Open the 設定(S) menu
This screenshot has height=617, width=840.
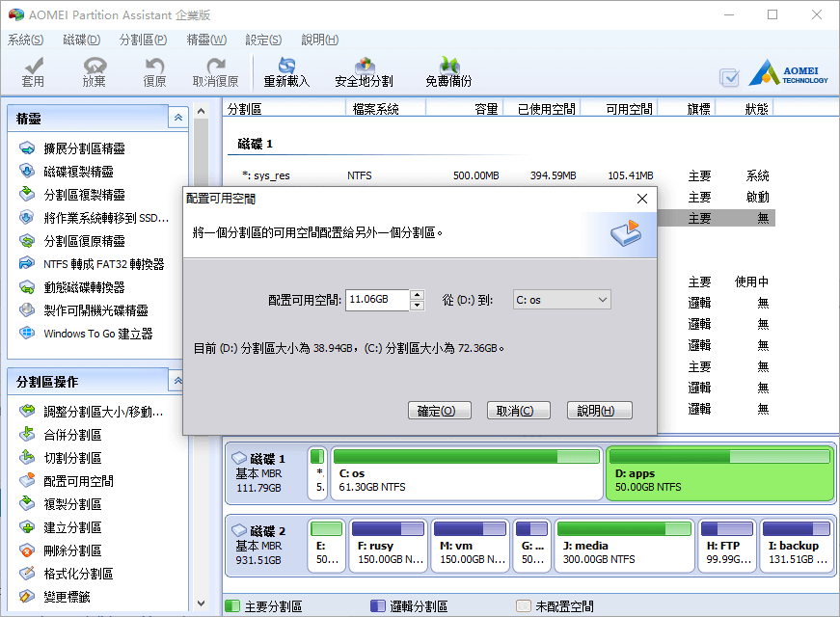coord(263,40)
